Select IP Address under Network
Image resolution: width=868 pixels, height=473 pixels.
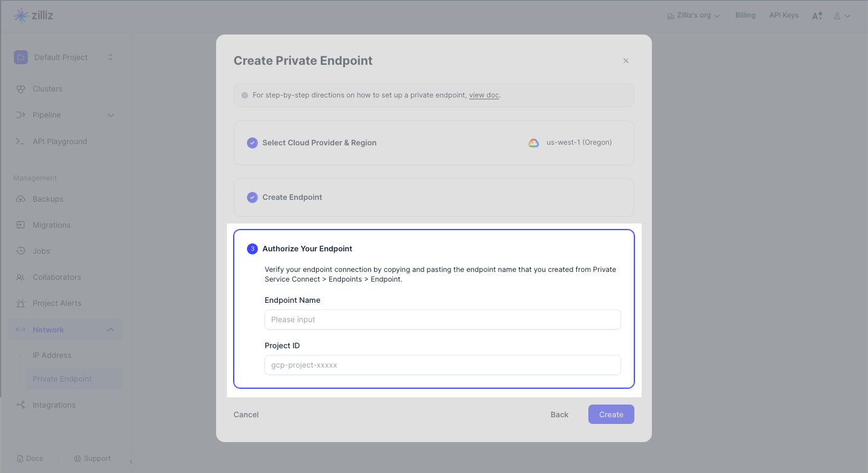coord(52,356)
